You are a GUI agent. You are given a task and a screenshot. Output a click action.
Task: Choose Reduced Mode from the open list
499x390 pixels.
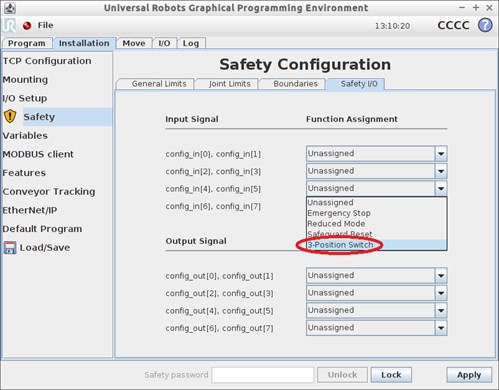376,224
